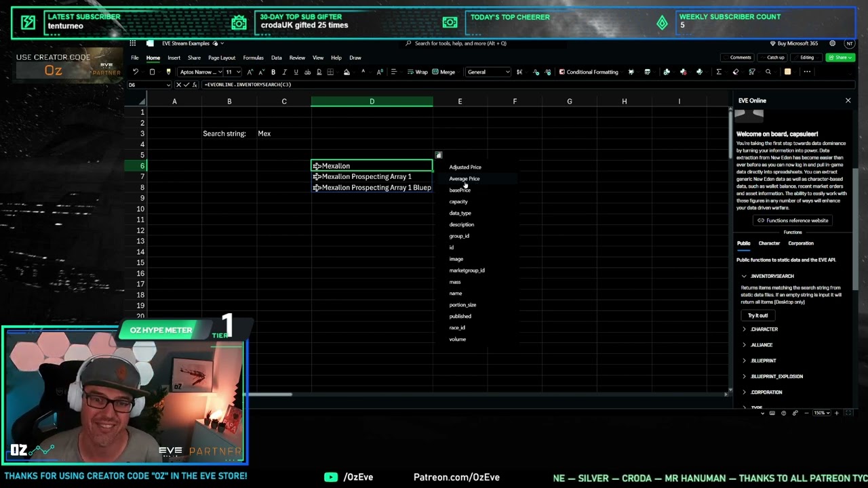868x488 pixels.
Task: Click the formula cancel X icon
Action: tap(179, 85)
